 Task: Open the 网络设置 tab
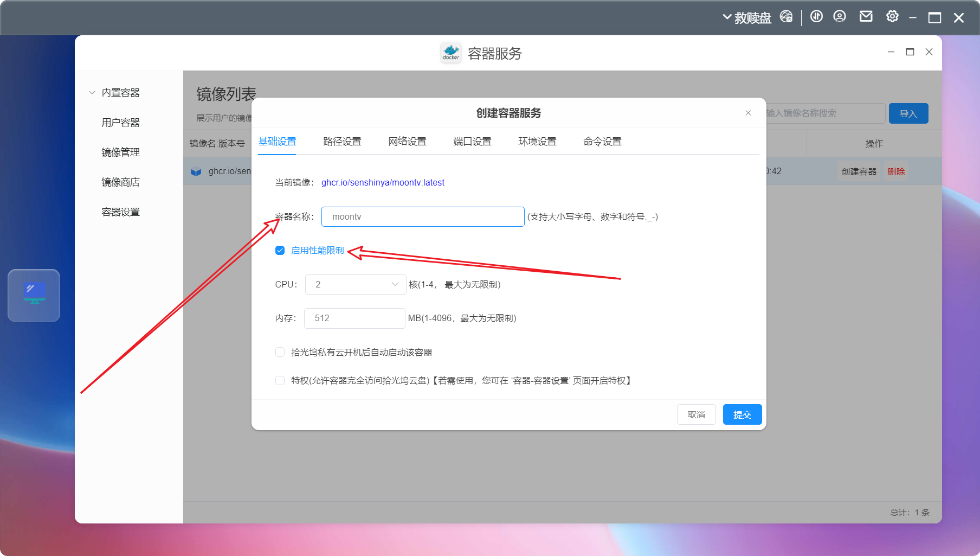[407, 142]
